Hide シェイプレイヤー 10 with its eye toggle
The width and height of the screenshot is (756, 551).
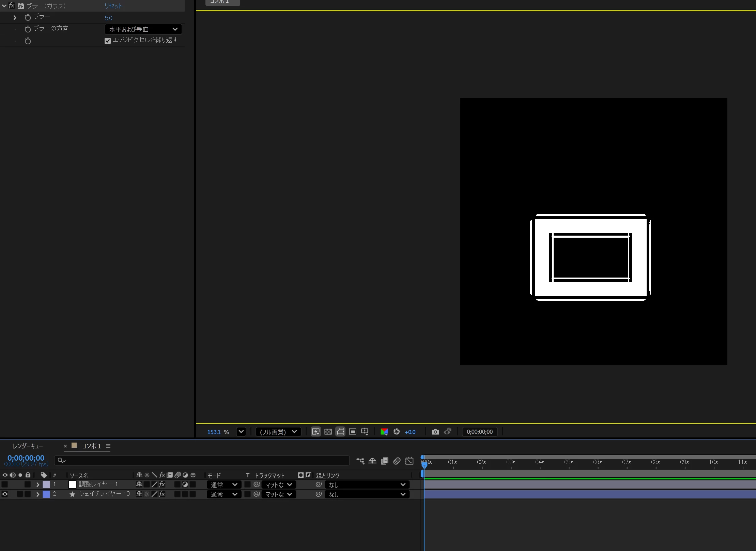[x=5, y=494]
